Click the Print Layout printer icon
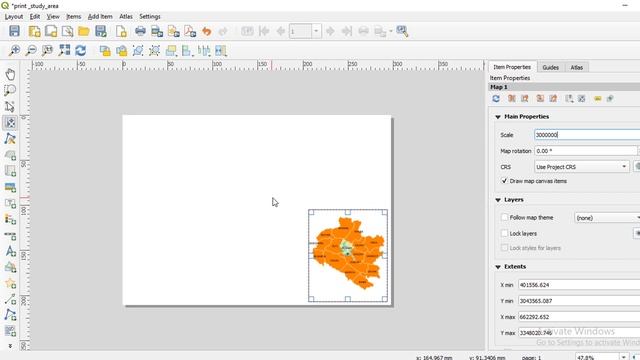Screen dimensions: 640x360 (x=140, y=31)
